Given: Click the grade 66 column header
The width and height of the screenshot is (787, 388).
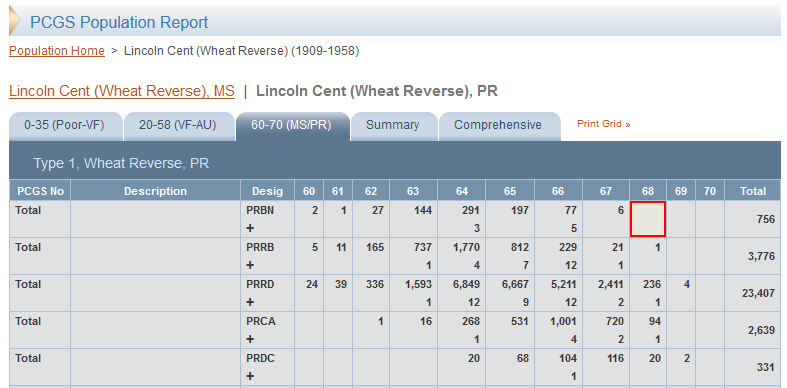Looking at the screenshot, I should (x=558, y=191).
